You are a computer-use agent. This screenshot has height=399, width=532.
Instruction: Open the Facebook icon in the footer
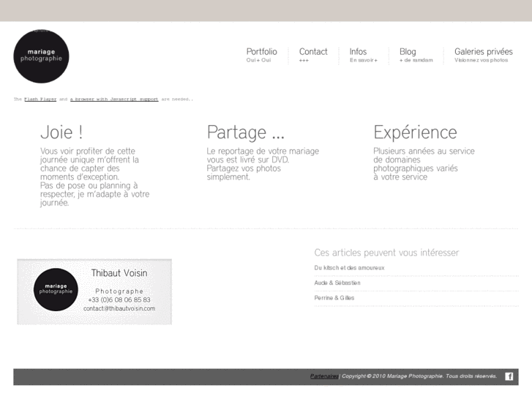coord(509,376)
